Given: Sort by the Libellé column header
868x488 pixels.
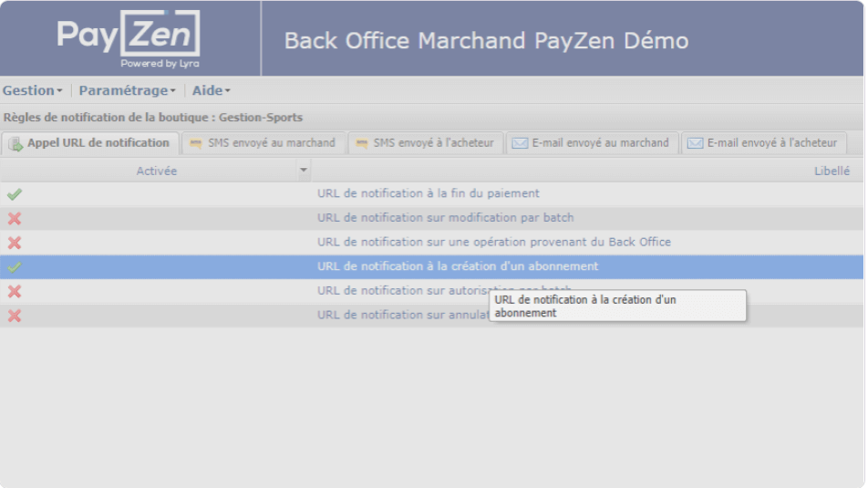Looking at the screenshot, I should click(832, 171).
